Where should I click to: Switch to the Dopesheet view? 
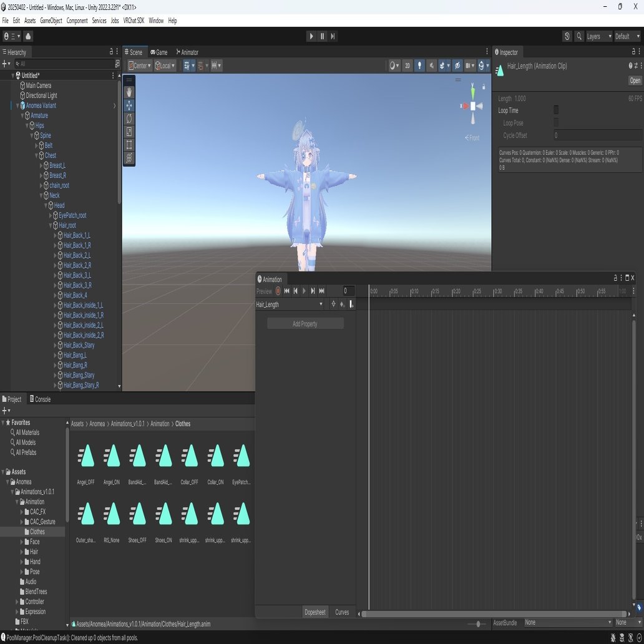click(315, 612)
